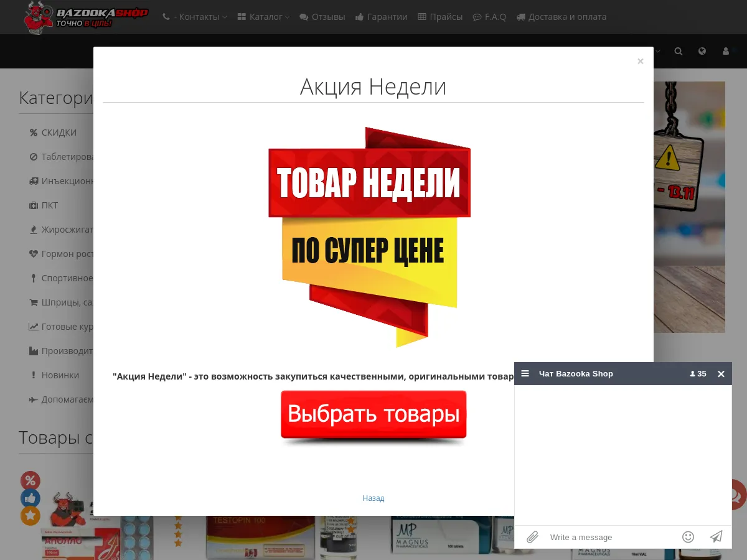
Task: Expand the Каталог dropdown
Action: coord(263,17)
